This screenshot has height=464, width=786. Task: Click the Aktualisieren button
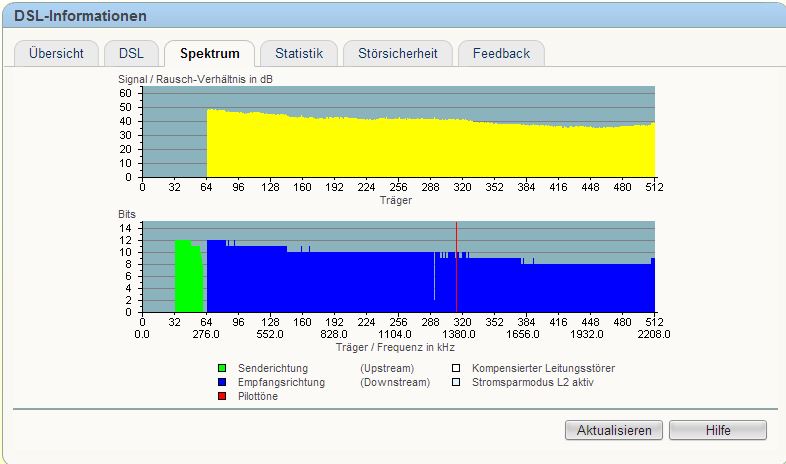coord(614,430)
